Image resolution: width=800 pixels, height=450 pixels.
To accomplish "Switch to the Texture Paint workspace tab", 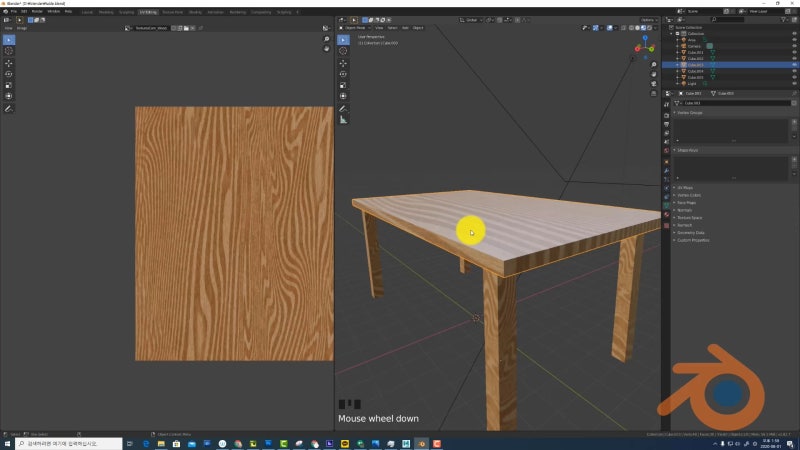I will [172, 12].
